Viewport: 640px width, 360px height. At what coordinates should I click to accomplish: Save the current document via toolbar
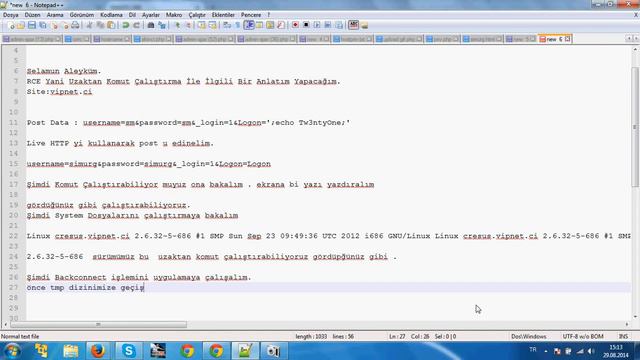pos(31,25)
